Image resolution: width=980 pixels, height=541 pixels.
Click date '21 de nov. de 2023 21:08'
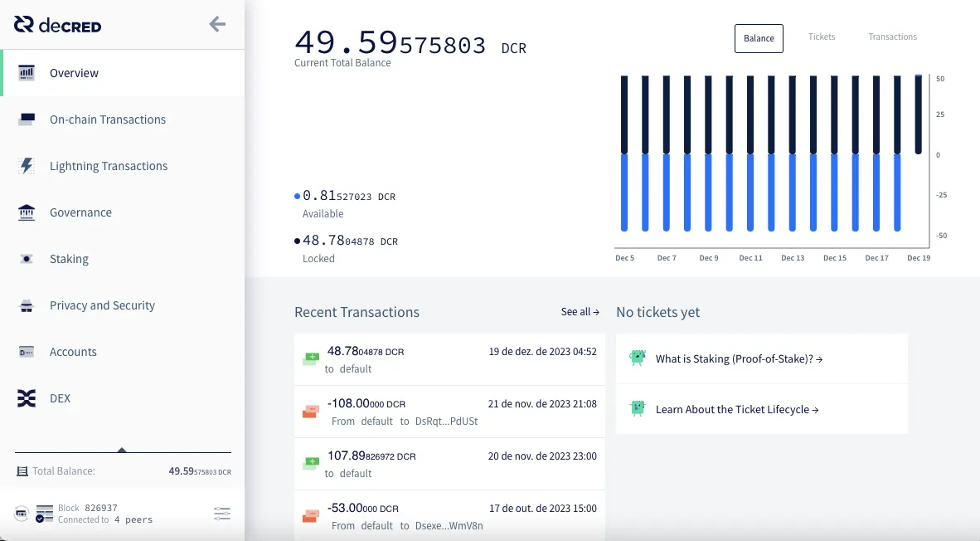coord(542,404)
